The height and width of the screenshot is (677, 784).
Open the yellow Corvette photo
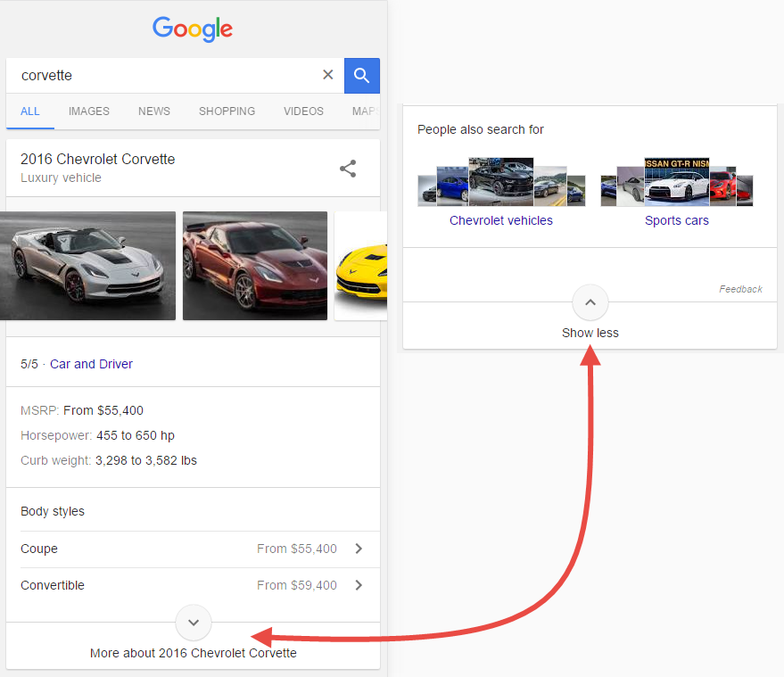[x=361, y=266]
